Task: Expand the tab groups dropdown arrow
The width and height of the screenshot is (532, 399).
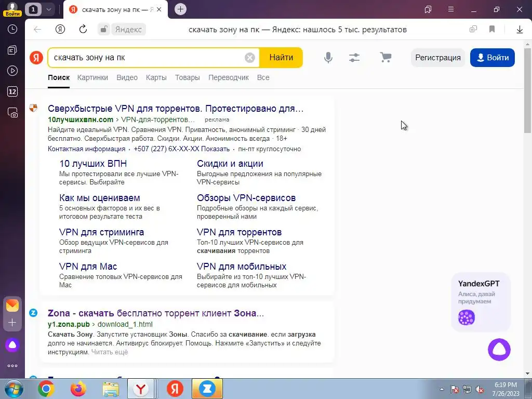Action: coord(48,9)
